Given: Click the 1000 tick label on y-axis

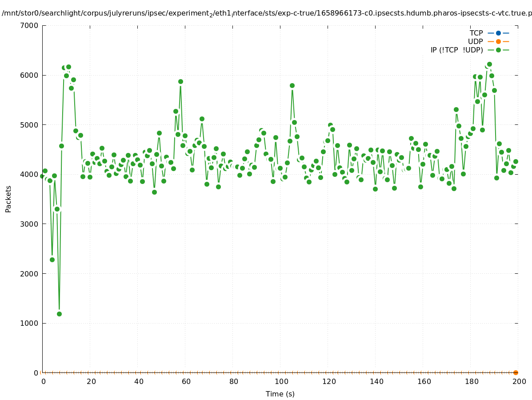Looking at the screenshot, I should coord(30,323).
